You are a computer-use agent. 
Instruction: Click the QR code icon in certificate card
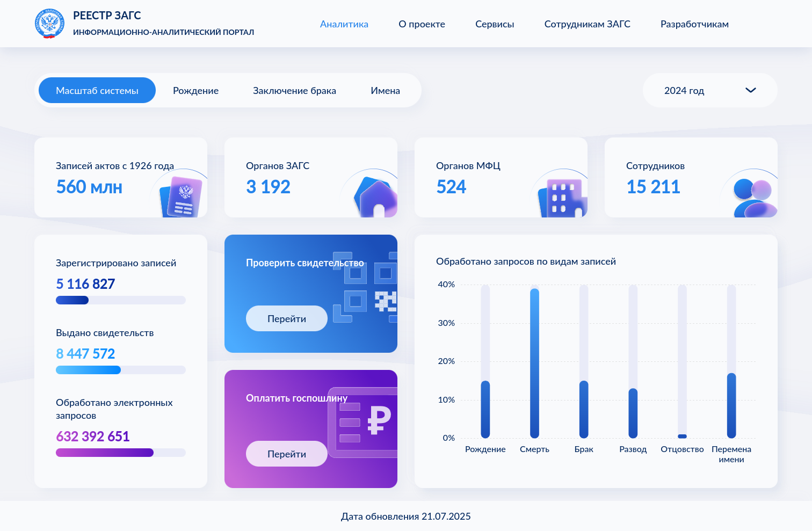[x=365, y=287]
